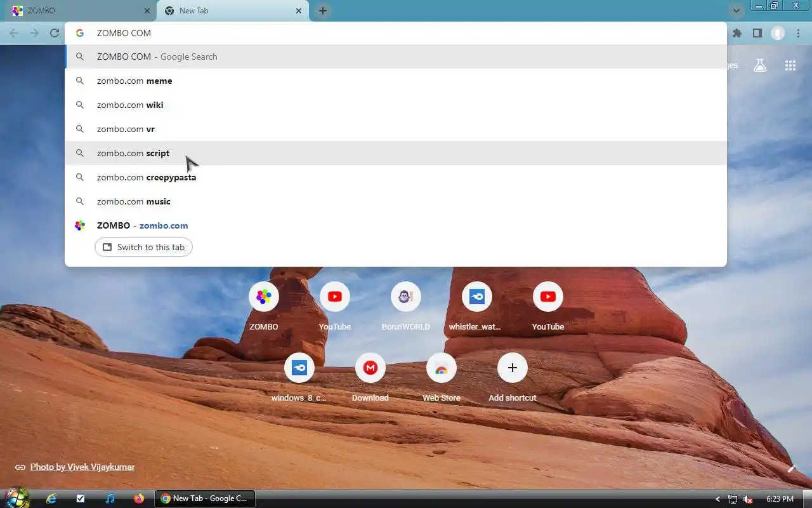Open the Extensions puzzle icon

pos(737,33)
